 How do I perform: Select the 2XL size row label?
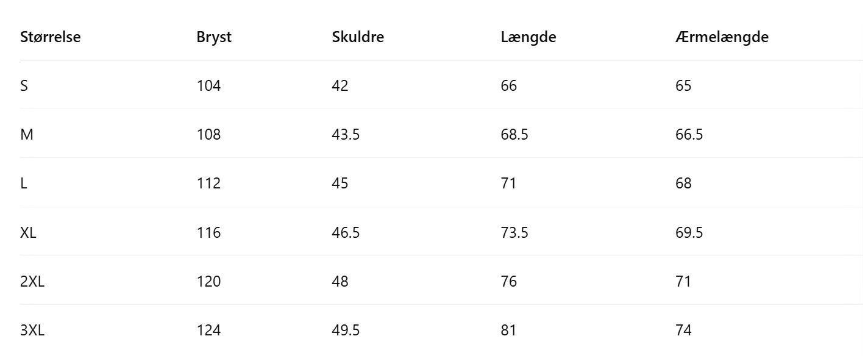pos(32,282)
